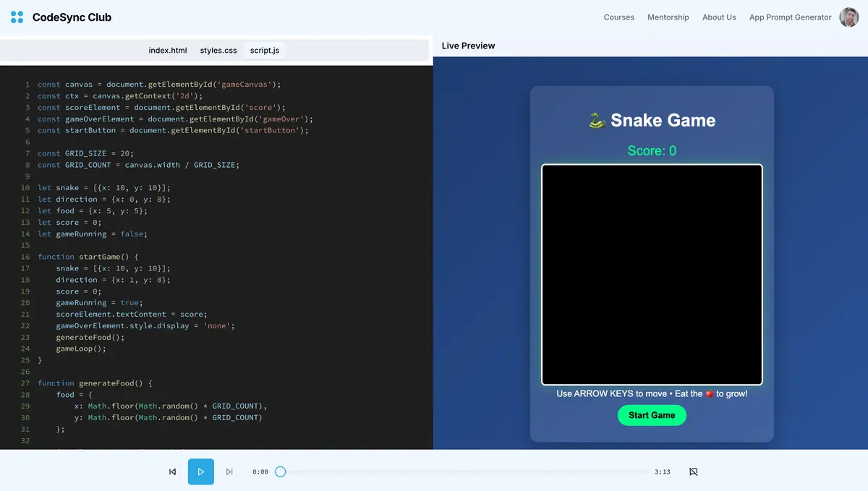The height and width of the screenshot is (491, 868).
Task: Click inside the black game canvas
Action: click(652, 274)
